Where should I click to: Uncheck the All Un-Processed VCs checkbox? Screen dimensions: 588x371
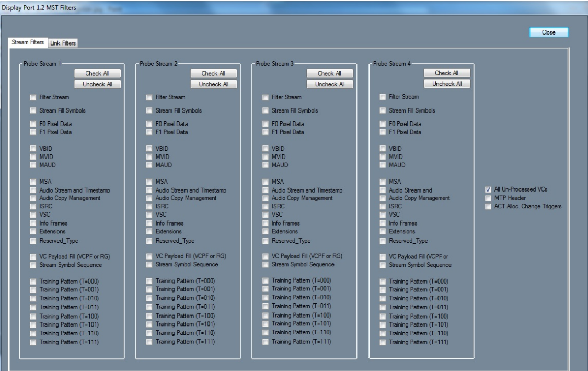pyautogui.click(x=488, y=189)
